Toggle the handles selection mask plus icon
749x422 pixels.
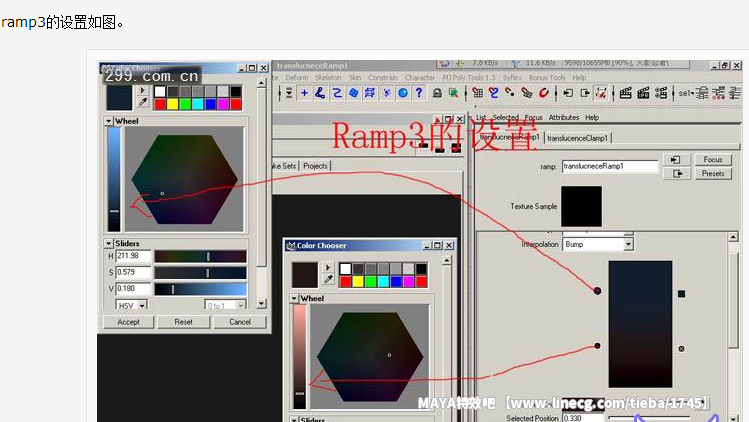click(304, 93)
